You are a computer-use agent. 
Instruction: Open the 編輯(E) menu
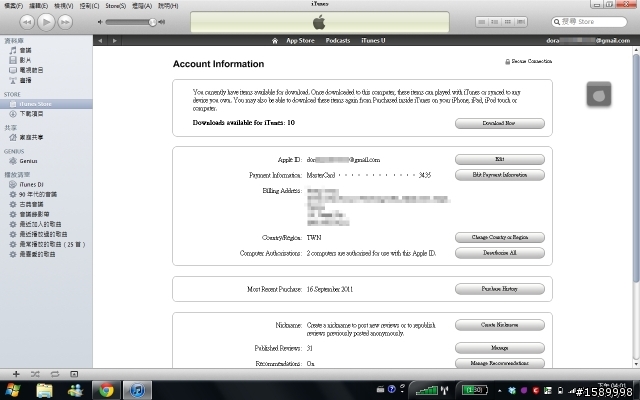39,6
